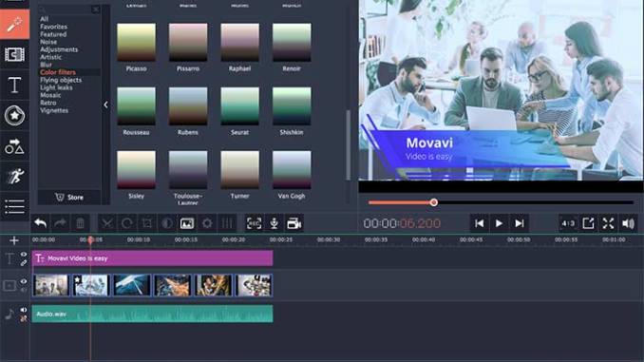Open the gear Clip settings icon
The image size is (644, 362).
click(207, 223)
